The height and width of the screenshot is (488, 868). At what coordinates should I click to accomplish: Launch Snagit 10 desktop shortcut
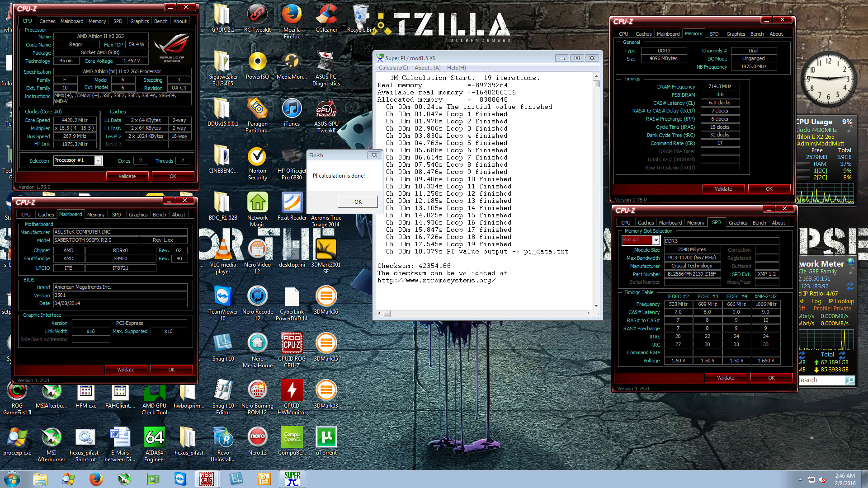222,347
